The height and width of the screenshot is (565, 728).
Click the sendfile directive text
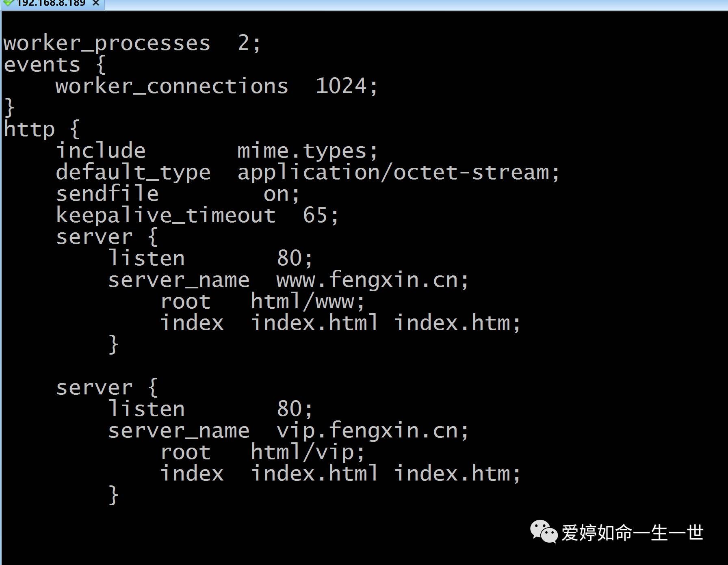107,194
